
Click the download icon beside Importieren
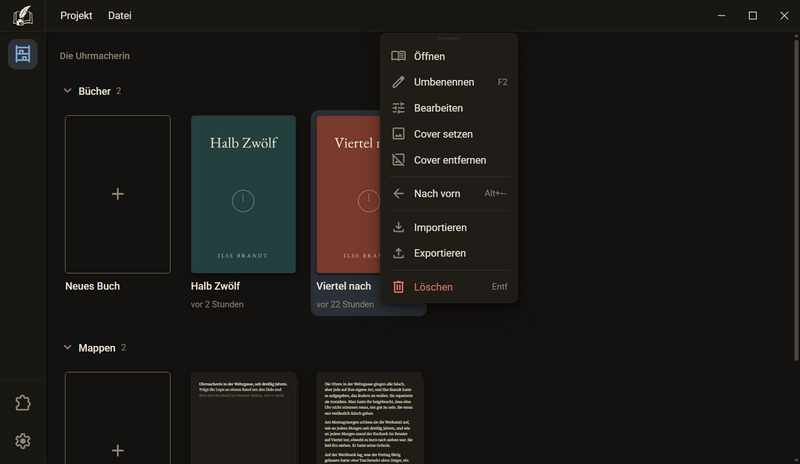(398, 228)
